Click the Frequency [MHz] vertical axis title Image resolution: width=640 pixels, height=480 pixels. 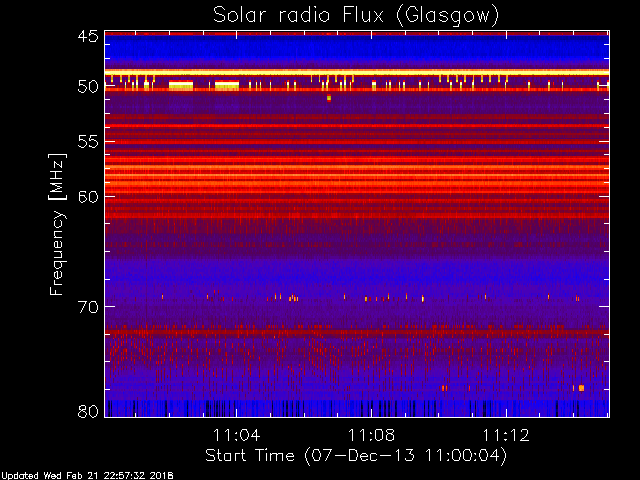pyautogui.click(x=57, y=224)
